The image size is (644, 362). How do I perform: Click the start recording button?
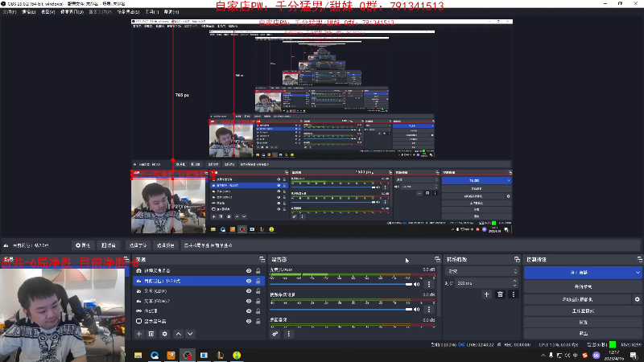pos(583,287)
